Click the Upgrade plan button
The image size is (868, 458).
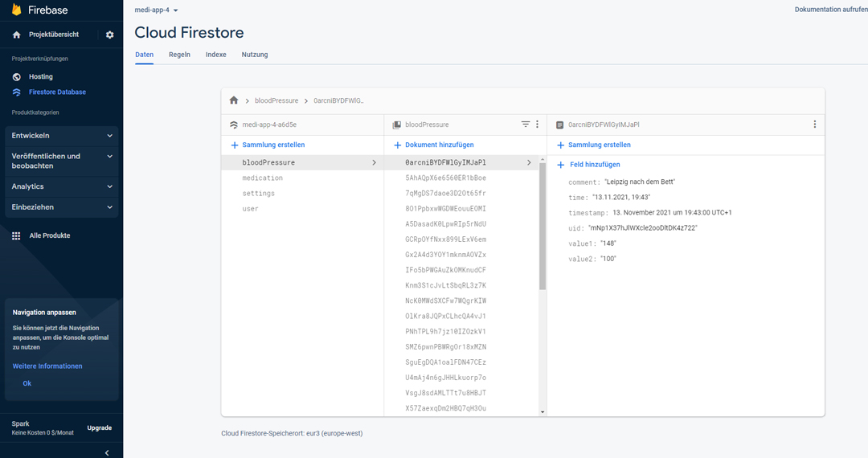pos(100,428)
